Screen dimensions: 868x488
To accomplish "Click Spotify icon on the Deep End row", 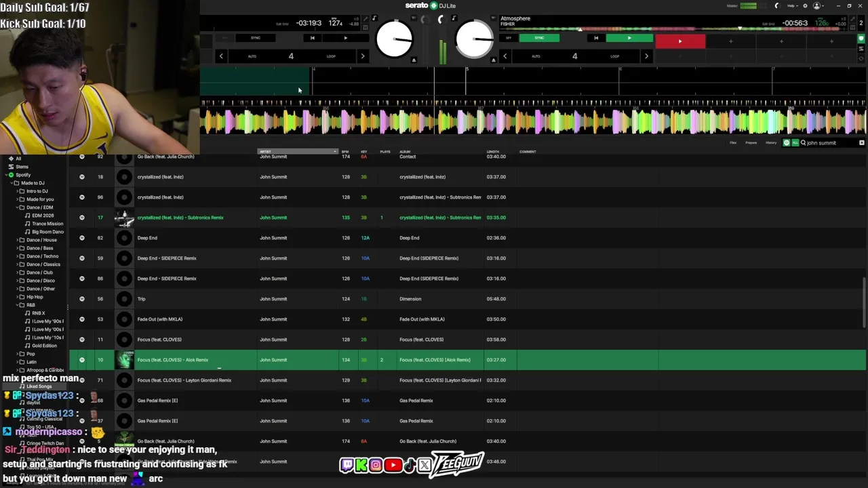I will 82,238.
